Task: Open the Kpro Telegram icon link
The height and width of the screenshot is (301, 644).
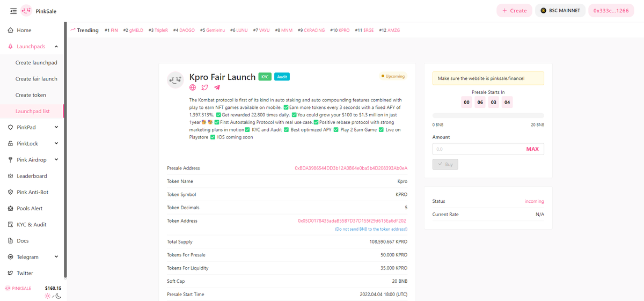Action: (217, 87)
